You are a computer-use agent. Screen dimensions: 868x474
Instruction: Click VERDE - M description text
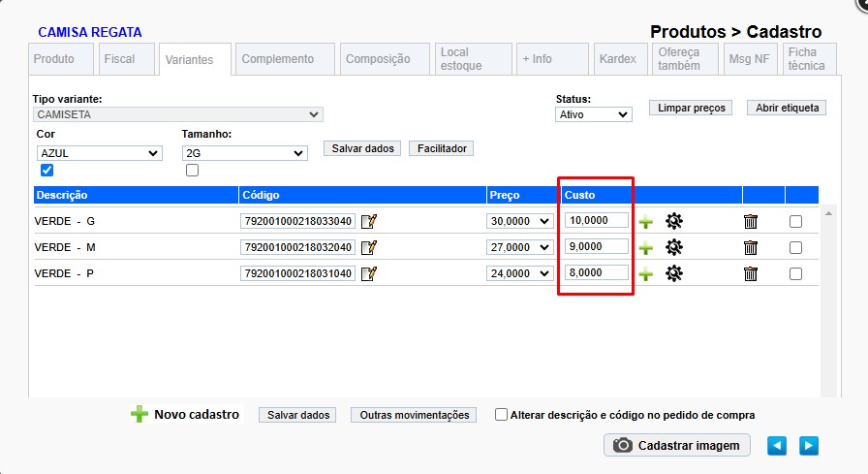pos(65,247)
